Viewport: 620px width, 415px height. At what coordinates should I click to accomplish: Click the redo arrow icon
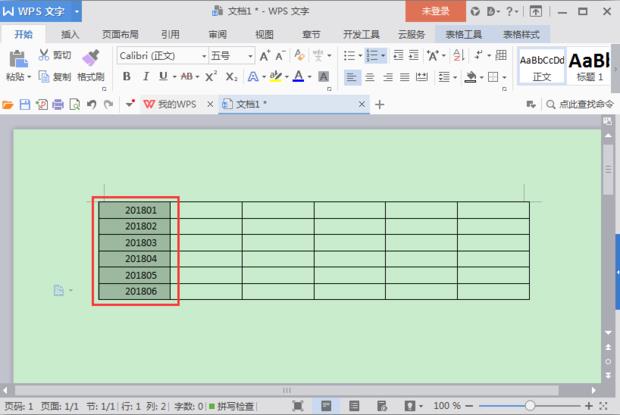(x=108, y=105)
